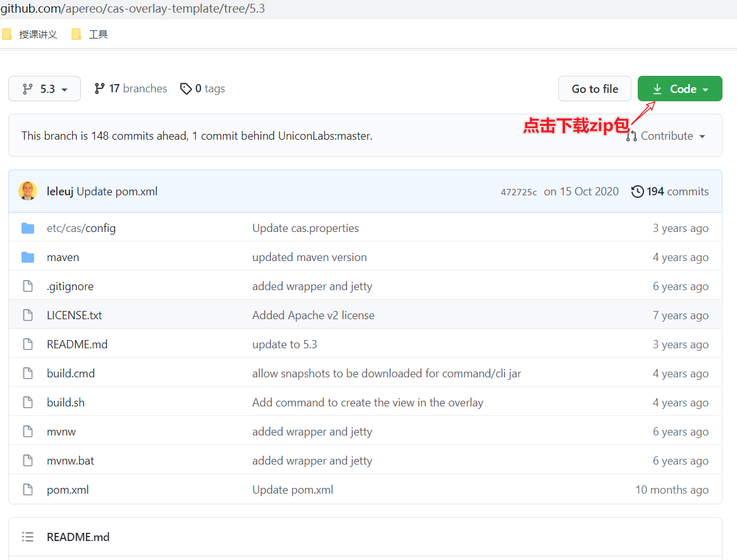Viewport: 737px width, 560px height.
Task: Click the file icon for build.sh
Action: (x=28, y=403)
